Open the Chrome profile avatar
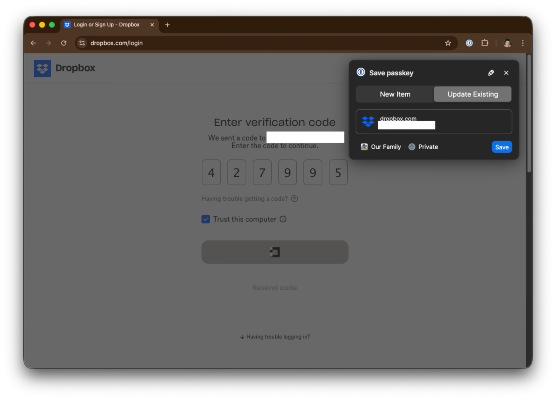 pyautogui.click(x=507, y=43)
